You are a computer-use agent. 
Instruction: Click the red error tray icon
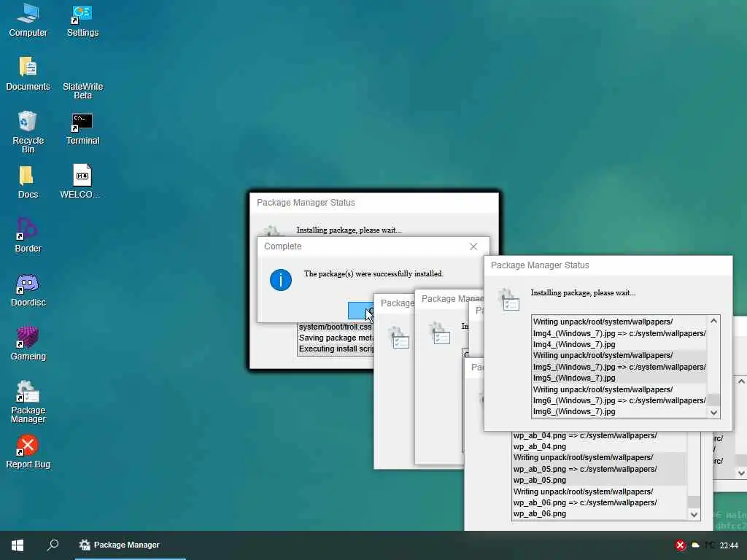pyautogui.click(x=681, y=545)
